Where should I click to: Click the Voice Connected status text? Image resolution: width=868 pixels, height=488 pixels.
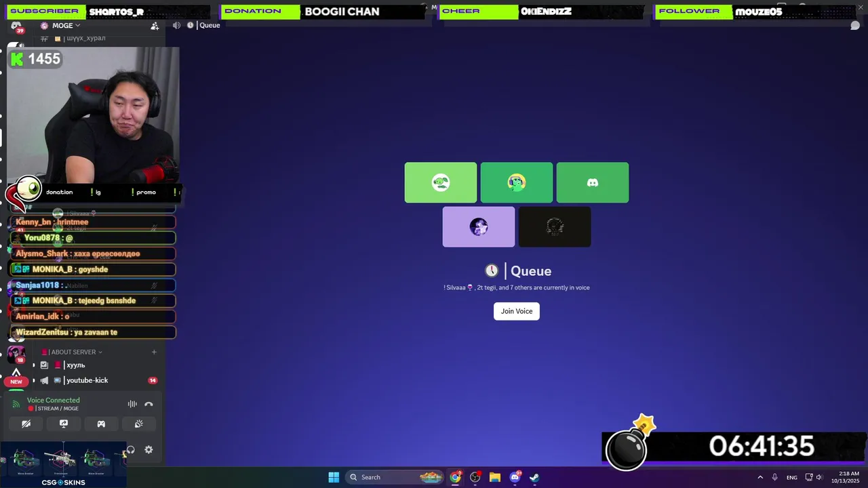[53, 400]
